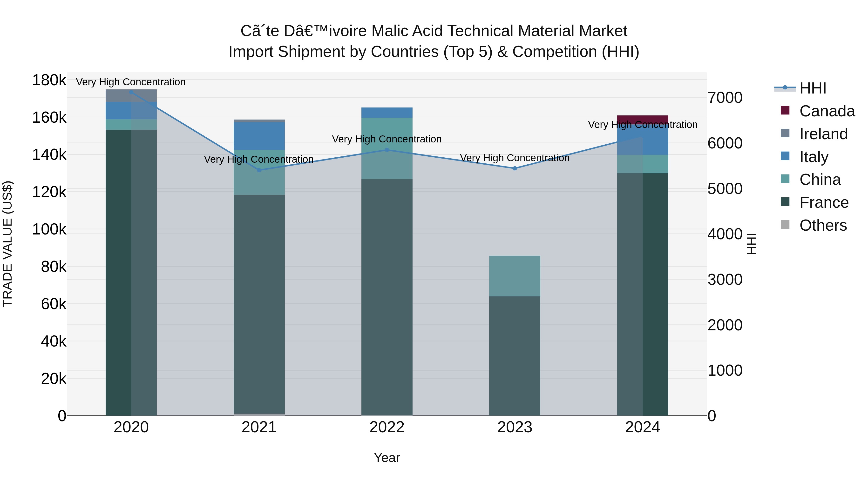Click the France segment of 2021 bar
Viewport: 868px width, 488px height.
[259, 304]
